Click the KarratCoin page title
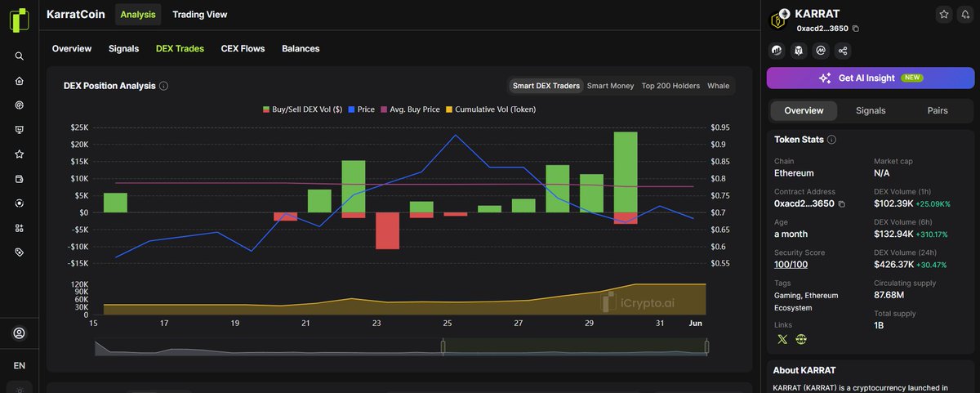This screenshot has width=980, height=393. pyautogui.click(x=76, y=14)
